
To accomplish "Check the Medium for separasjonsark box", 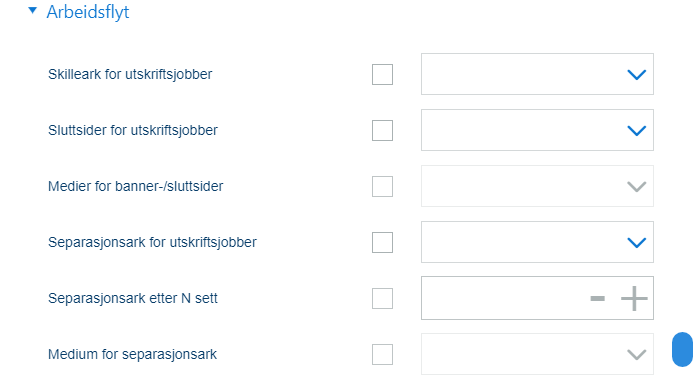I will click(x=382, y=354).
